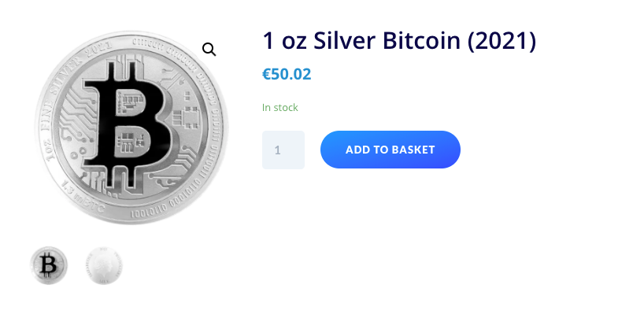The image size is (644, 322).
Task: Click the euro symbol in the price
Action: tap(267, 75)
